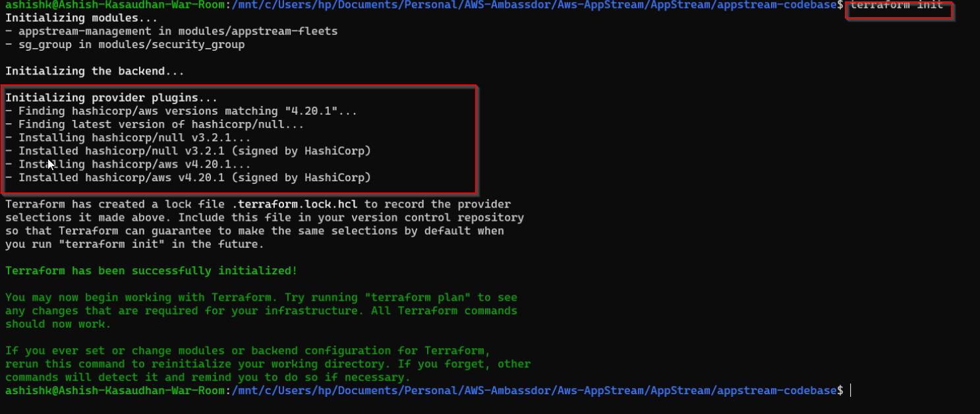Click the top prompt's 'ashishk@Ashish-Kasaudhan-War-Room' user host
Image resolution: width=980 pixels, height=414 pixels.
(x=115, y=5)
